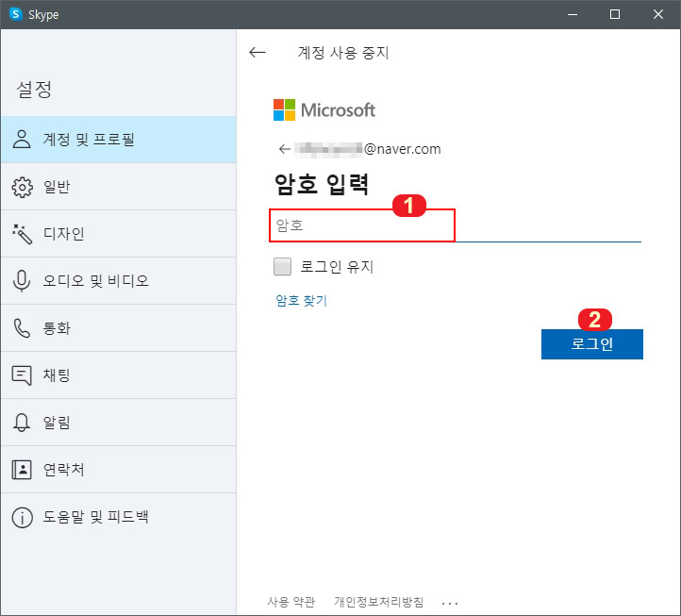681x616 pixels.
Task: Click the Microsoft logo
Action: click(324, 110)
